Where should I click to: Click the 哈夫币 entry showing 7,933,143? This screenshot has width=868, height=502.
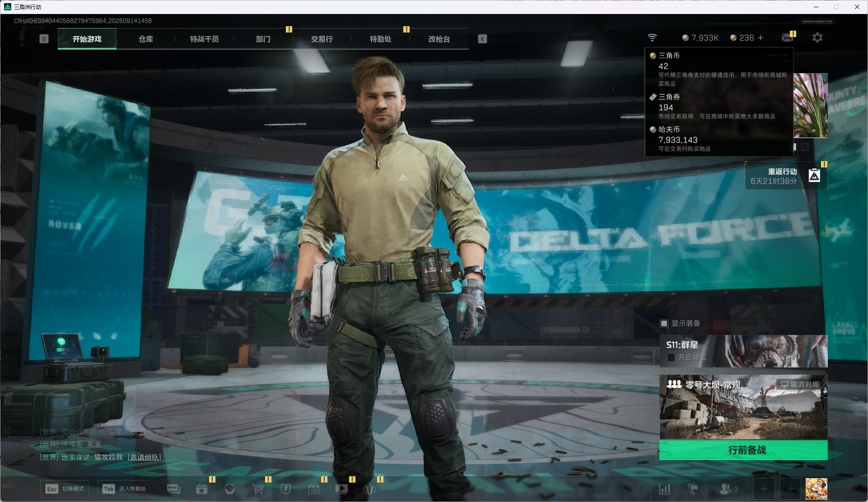719,139
